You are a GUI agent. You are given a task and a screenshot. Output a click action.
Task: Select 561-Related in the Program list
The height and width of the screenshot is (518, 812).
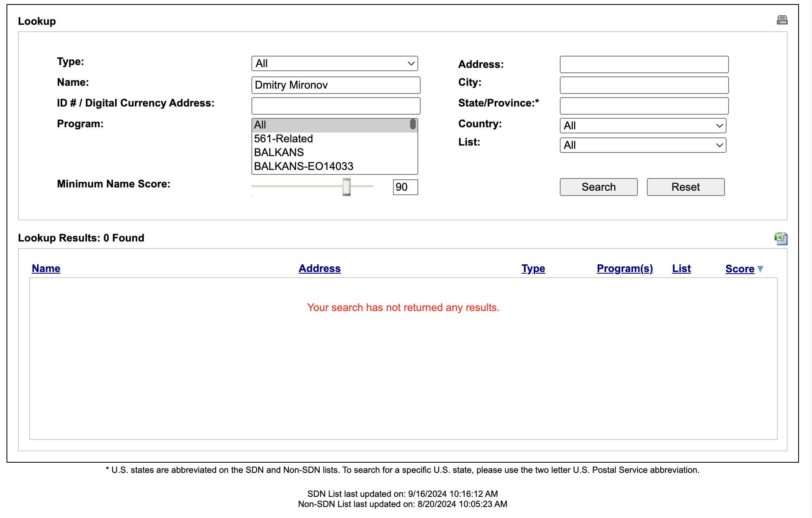point(284,138)
